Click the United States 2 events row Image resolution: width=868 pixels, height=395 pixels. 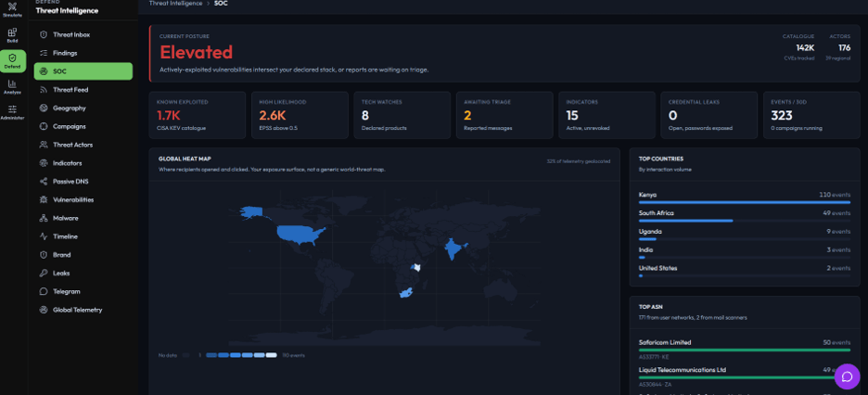pos(745,271)
